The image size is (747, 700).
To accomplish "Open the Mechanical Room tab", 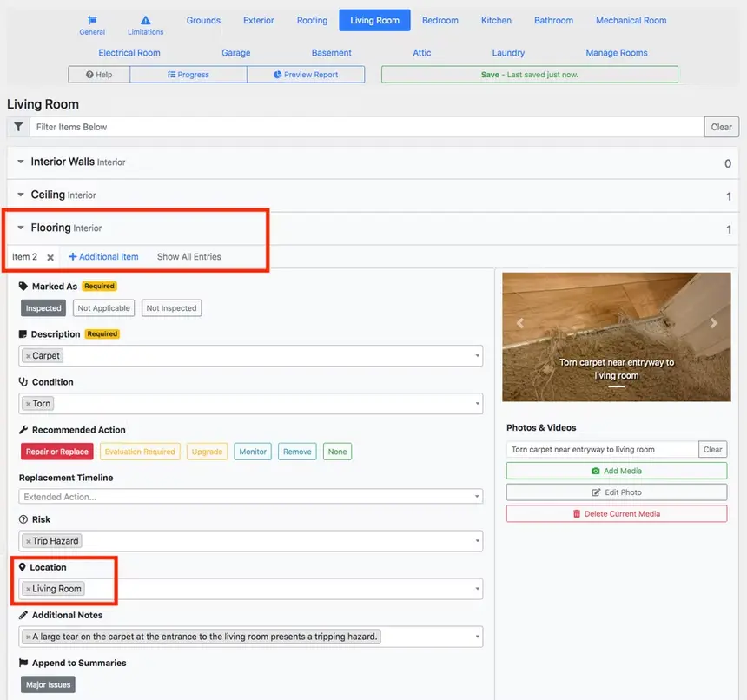I will point(631,21).
